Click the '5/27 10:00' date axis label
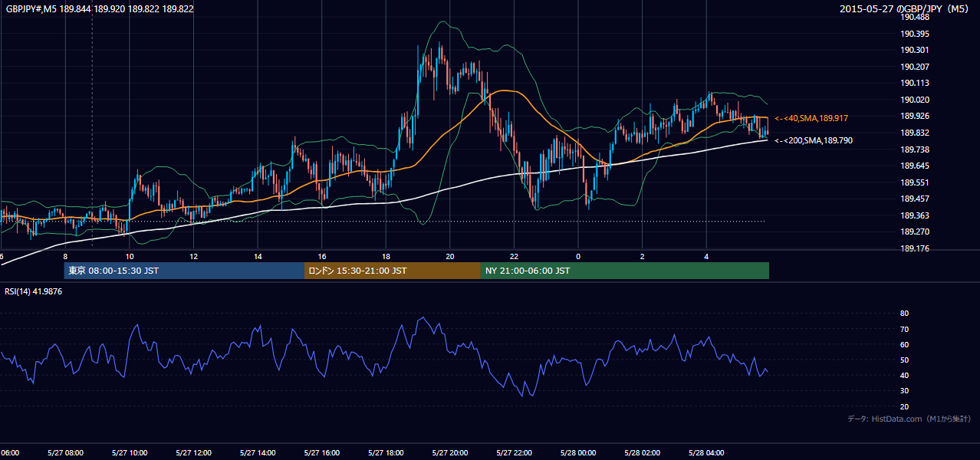The image size is (980, 460). [x=130, y=452]
